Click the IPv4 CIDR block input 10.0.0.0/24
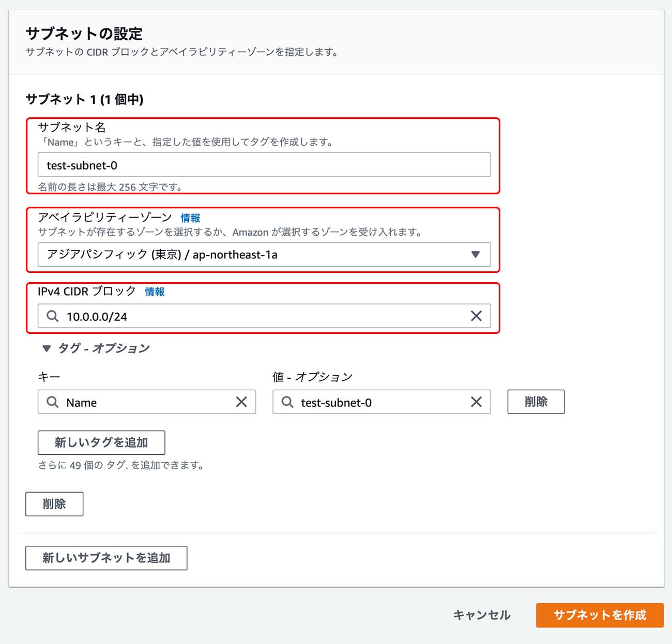 pyautogui.click(x=264, y=316)
